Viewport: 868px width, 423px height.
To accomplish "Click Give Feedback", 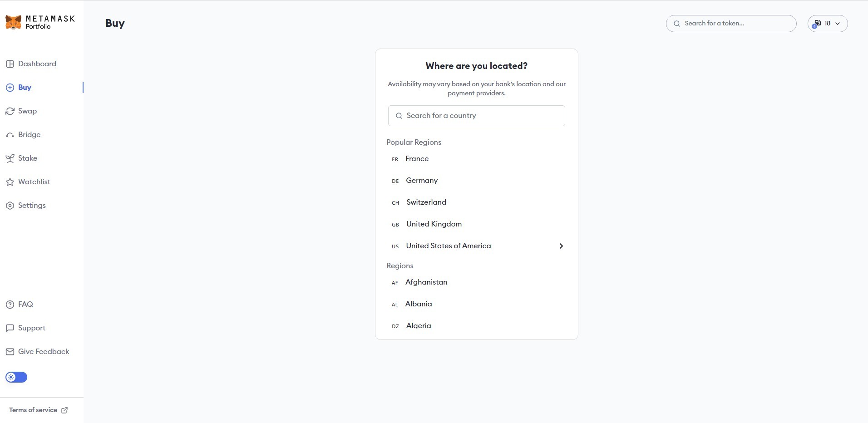I will (44, 352).
